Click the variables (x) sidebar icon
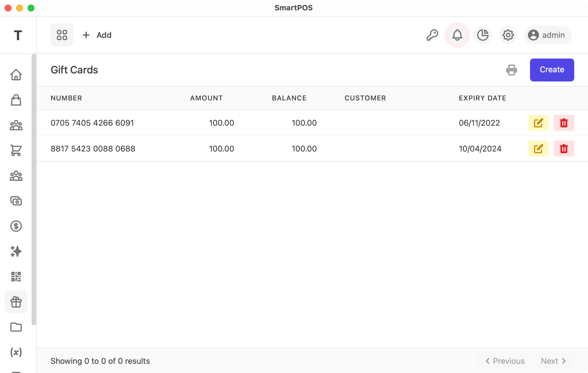588x373 pixels. click(x=16, y=352)
